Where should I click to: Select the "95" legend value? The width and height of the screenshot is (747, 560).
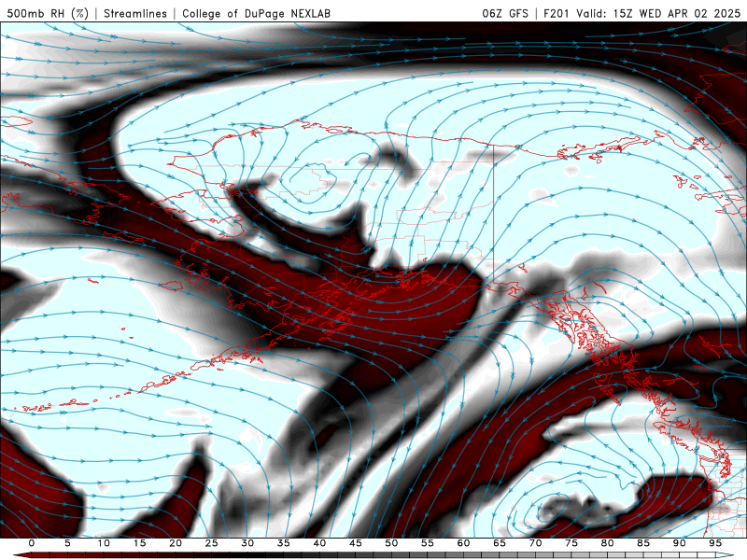pos(715,543)
